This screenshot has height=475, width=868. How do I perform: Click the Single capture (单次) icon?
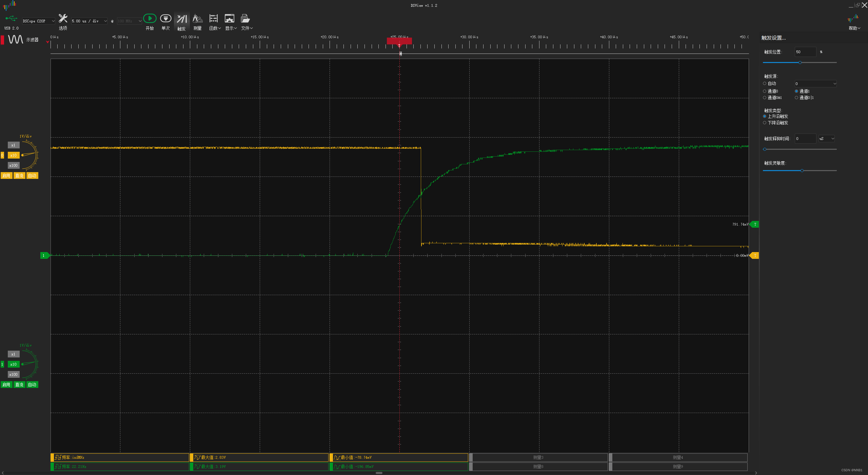click(x=165, y=19)
